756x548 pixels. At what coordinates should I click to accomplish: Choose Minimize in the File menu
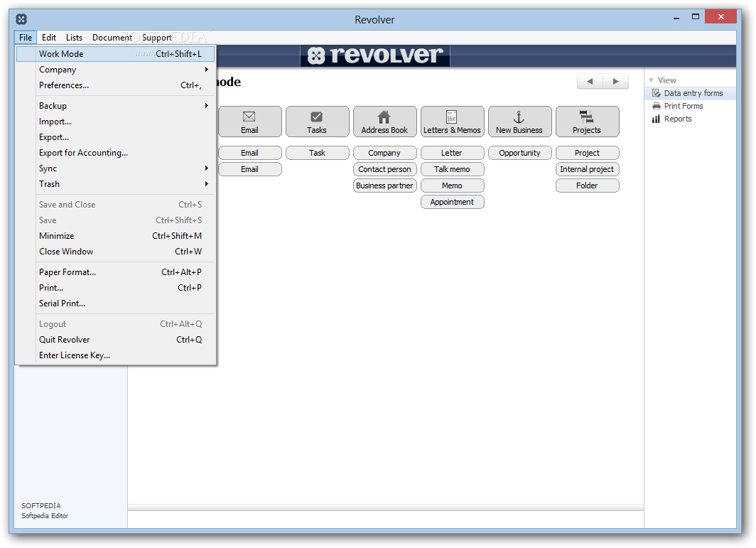[x=115, y=236]
